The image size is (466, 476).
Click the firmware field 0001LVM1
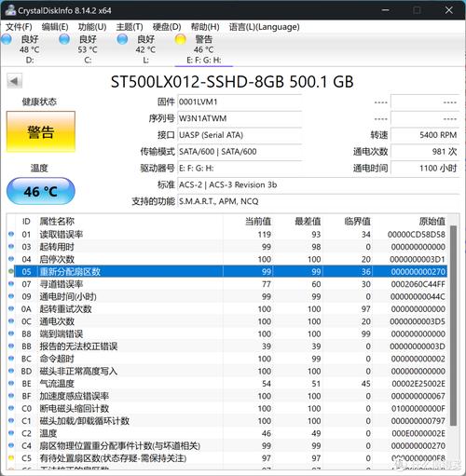(240, 102)
